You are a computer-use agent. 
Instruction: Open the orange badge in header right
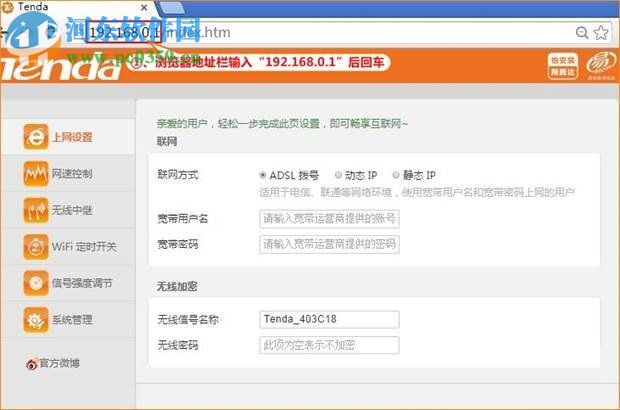[562, 66]
